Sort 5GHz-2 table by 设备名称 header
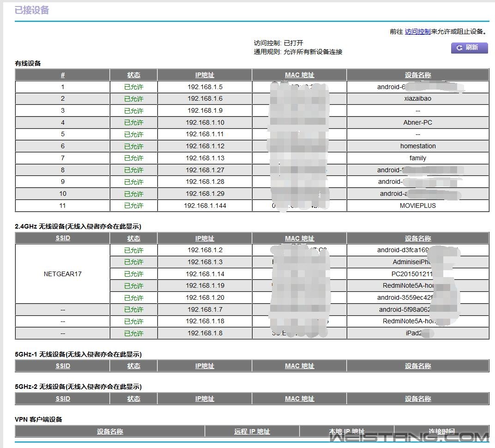This screenshot has height=448, width=495. tap(417, 399)
